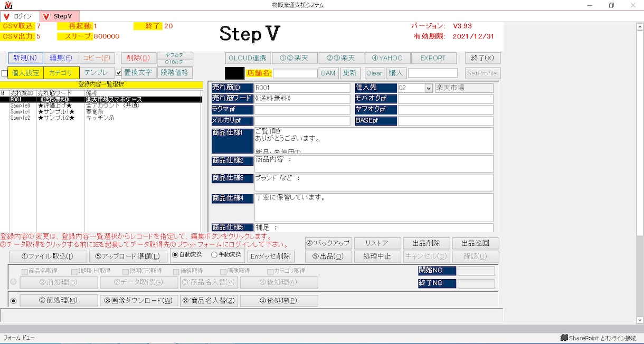Click the 終了(X) button
The image size is (644, 344).
482,58
